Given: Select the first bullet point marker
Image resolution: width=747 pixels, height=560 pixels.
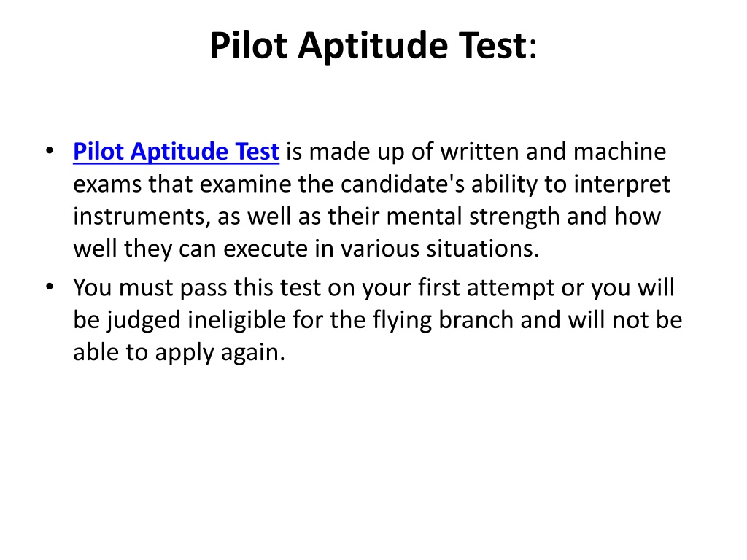Looking at the screenshot, I should tap(50, 152).
